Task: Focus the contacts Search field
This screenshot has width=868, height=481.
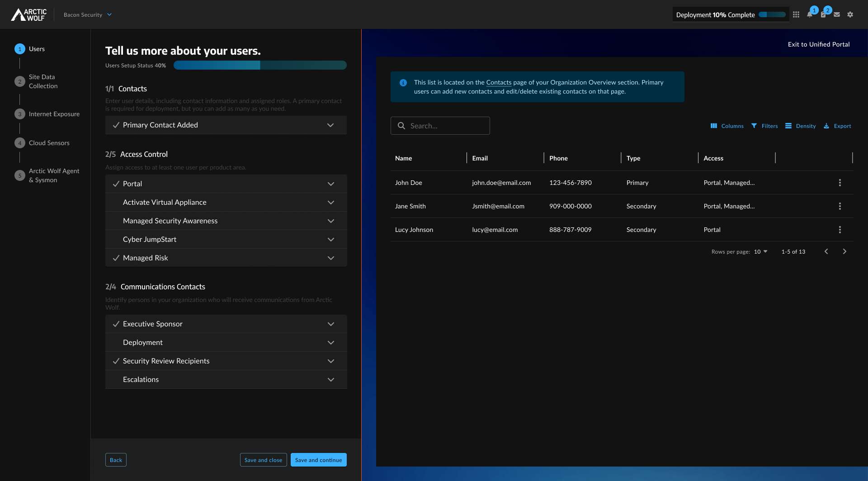Action: [440, 126]
